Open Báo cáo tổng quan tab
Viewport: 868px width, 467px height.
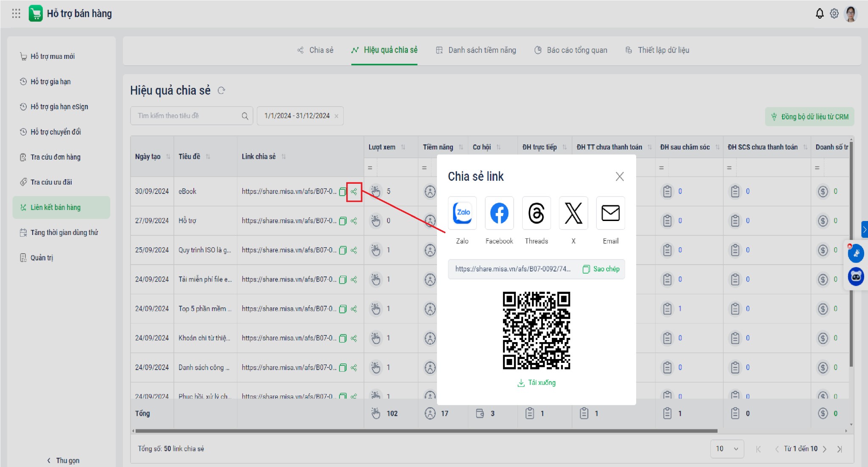[x=571, y=50]
